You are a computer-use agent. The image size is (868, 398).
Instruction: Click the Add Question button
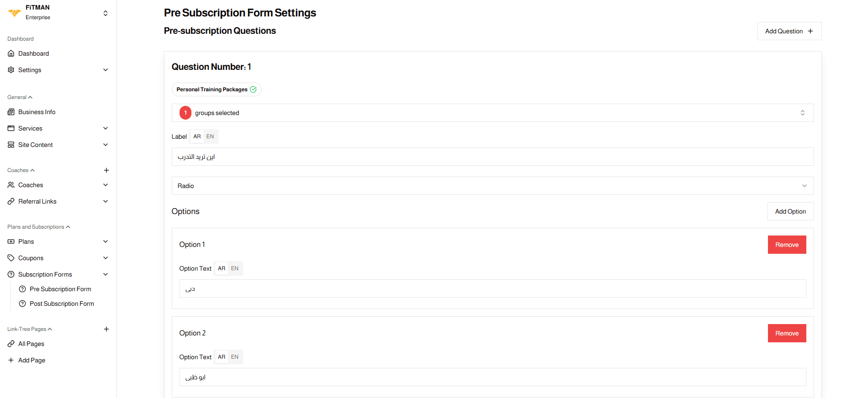point(789,31)
